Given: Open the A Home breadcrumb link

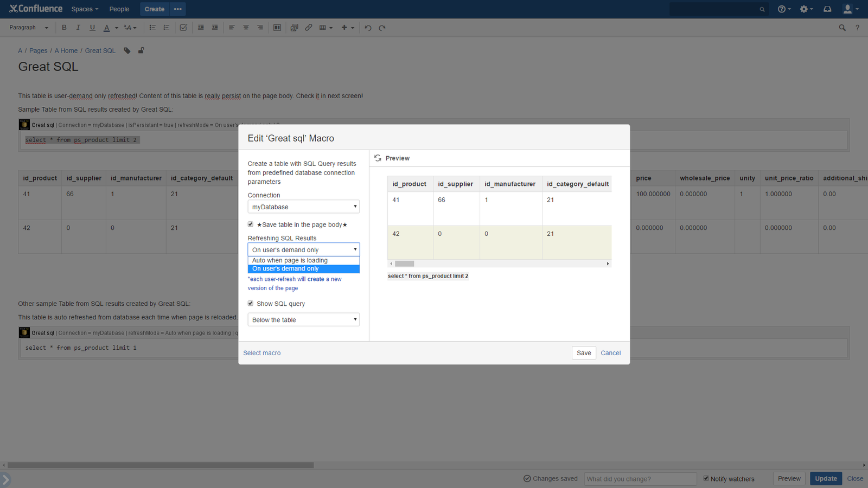Looking at the screenshot, I should tap(66, 51).
